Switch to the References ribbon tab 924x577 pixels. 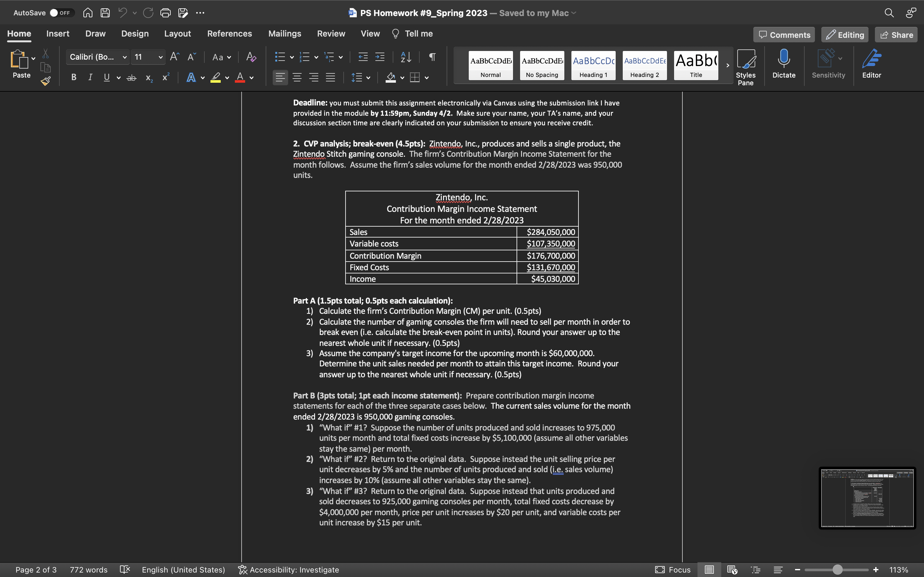[229, 34]
